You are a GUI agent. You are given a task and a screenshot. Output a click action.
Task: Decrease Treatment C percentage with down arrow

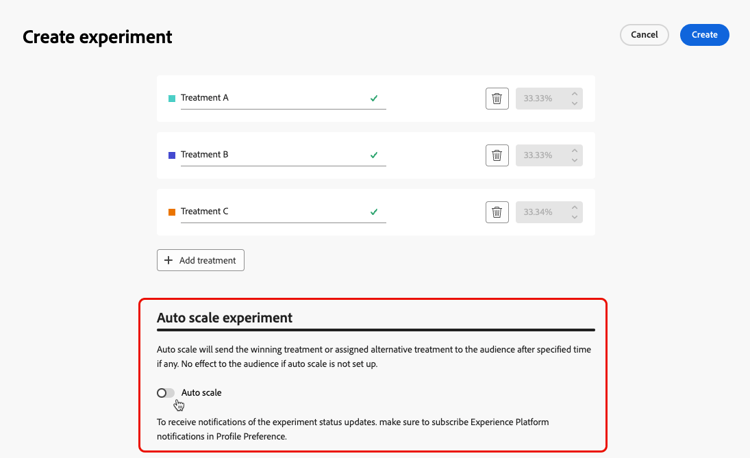pyautogui.click(x=575, y=217)
